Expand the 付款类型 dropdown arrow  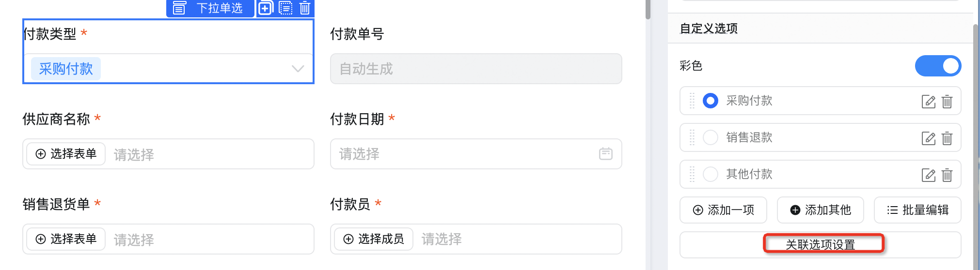point(298,69)
